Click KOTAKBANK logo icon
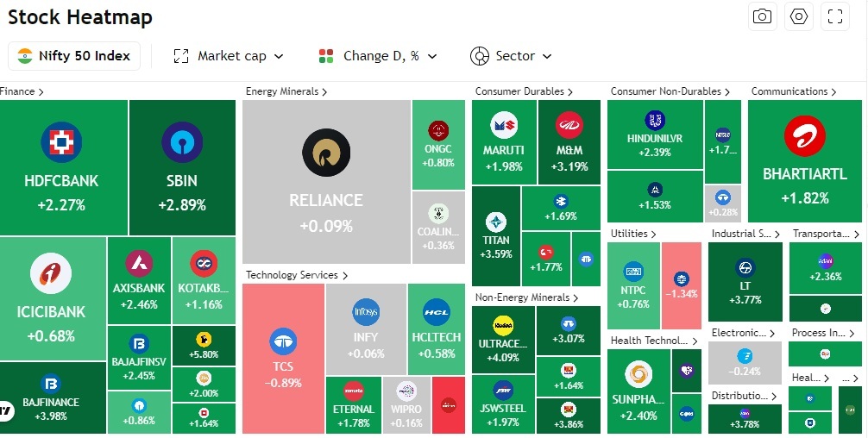Screen dimensions: 868x438 pos(204,264)
